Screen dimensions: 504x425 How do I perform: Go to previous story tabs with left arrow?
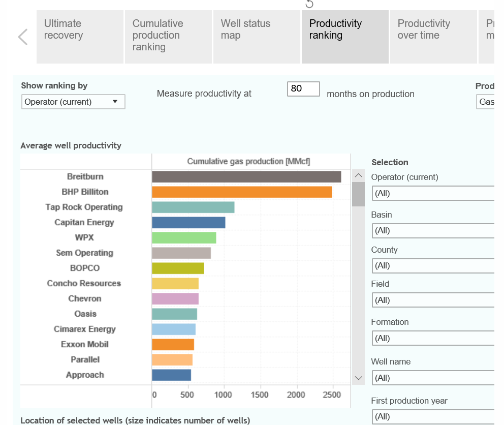(x=23, y=37)
